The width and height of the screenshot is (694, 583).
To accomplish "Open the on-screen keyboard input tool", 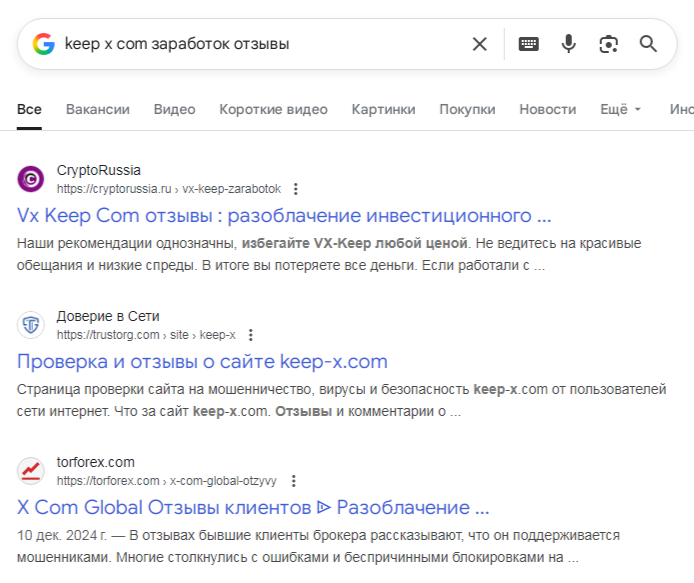I will pos(528,44).
